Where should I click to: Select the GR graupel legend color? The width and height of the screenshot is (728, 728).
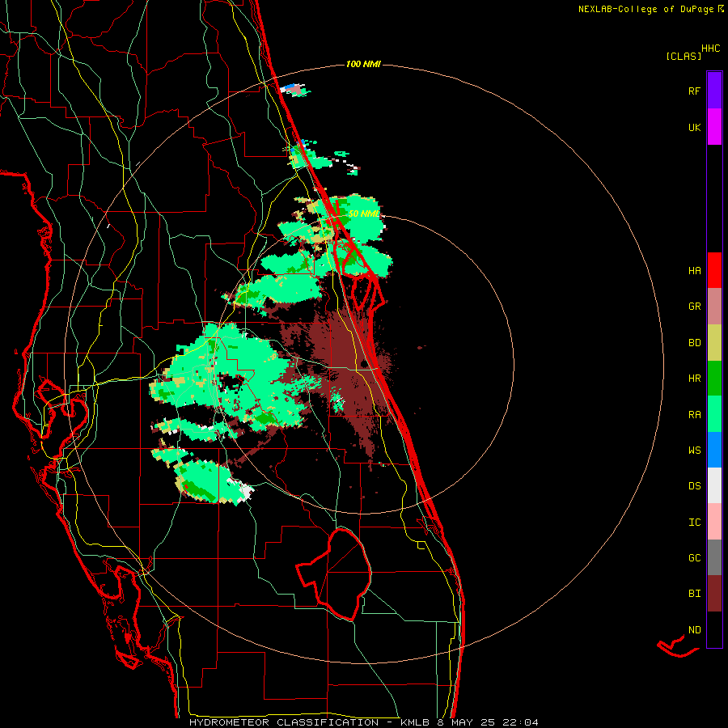714,307
